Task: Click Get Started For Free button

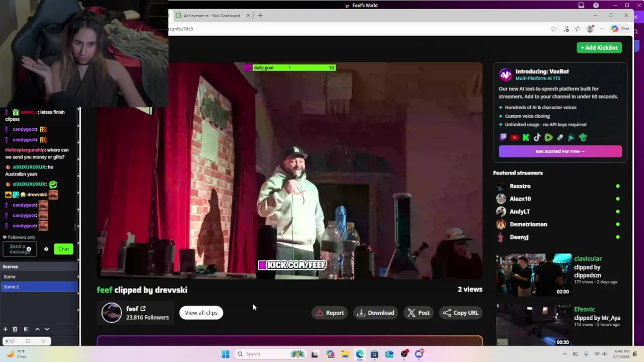Action: click(560, 151)
